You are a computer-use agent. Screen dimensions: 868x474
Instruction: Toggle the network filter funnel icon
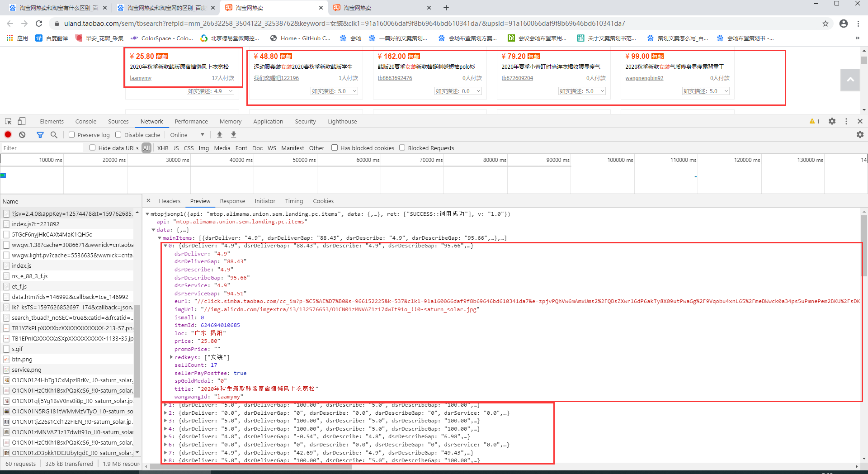[40, 135]
